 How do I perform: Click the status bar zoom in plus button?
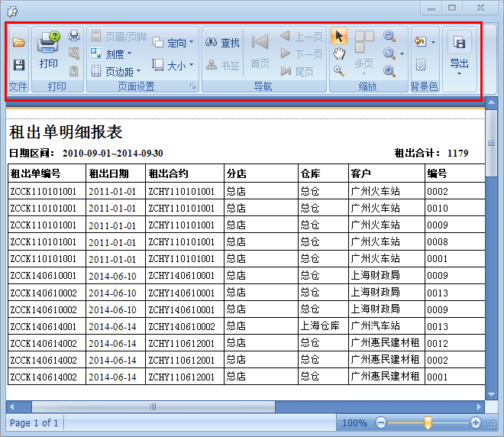(476, 422)
